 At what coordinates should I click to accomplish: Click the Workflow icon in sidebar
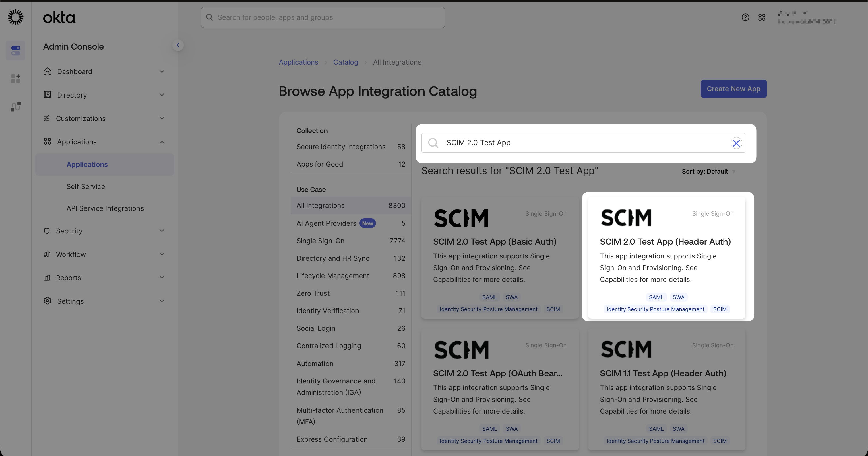click(47, 254)
